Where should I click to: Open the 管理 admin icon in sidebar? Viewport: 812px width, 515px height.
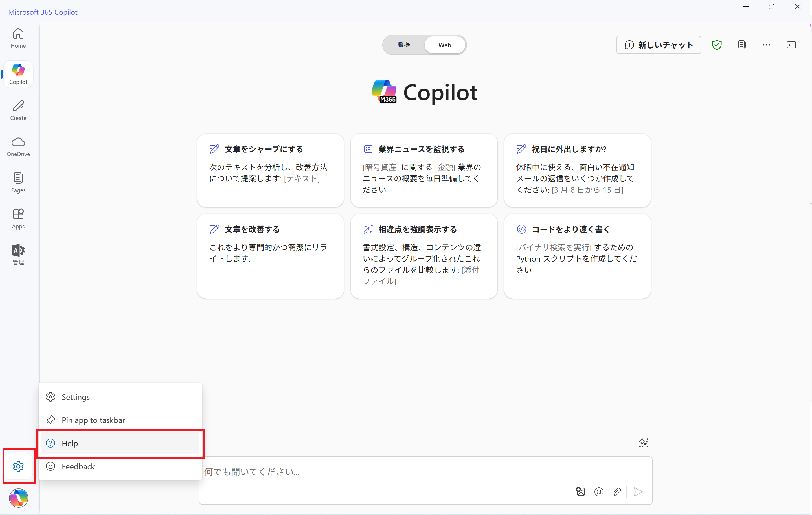tap(18, 255)
